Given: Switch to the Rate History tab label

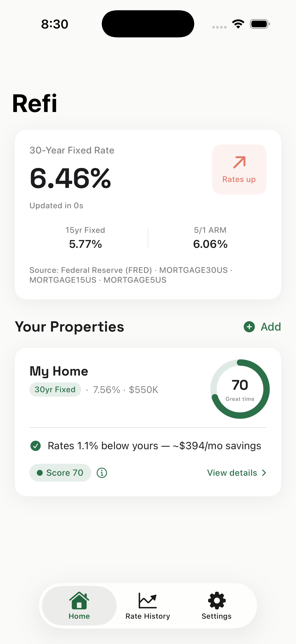Looking at the screenshot, I should point(148,616).
